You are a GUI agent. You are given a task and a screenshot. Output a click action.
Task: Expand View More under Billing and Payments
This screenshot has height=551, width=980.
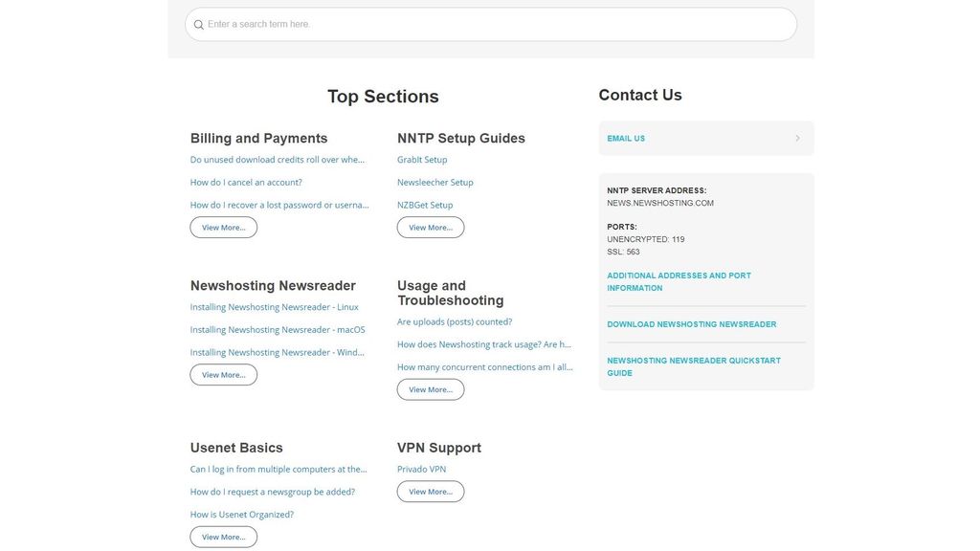tap(222, 227)
